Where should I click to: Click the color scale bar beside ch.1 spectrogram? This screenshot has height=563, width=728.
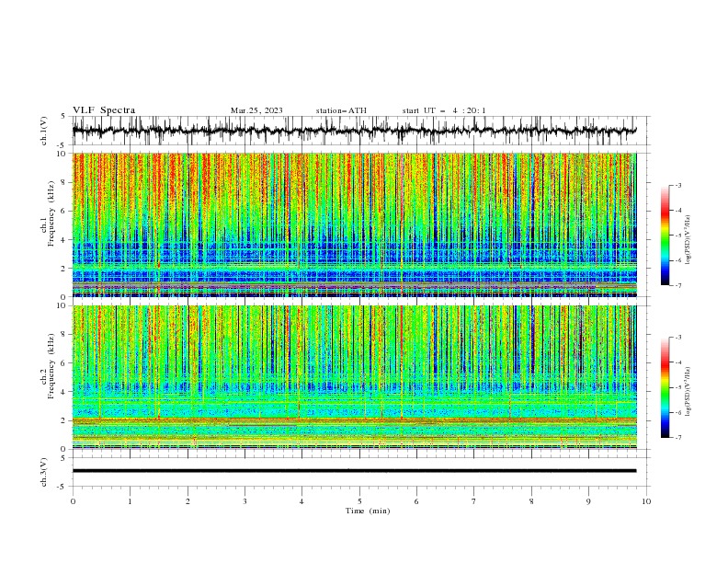665,236
